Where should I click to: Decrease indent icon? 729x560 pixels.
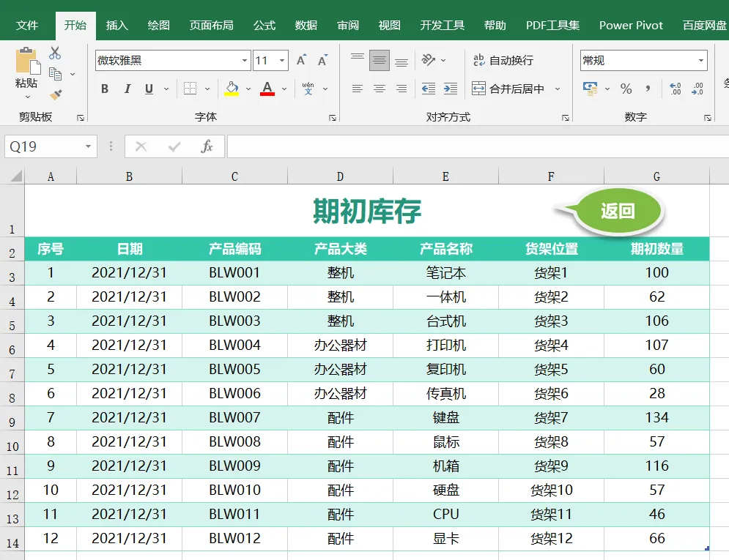(x=429, y=89)
